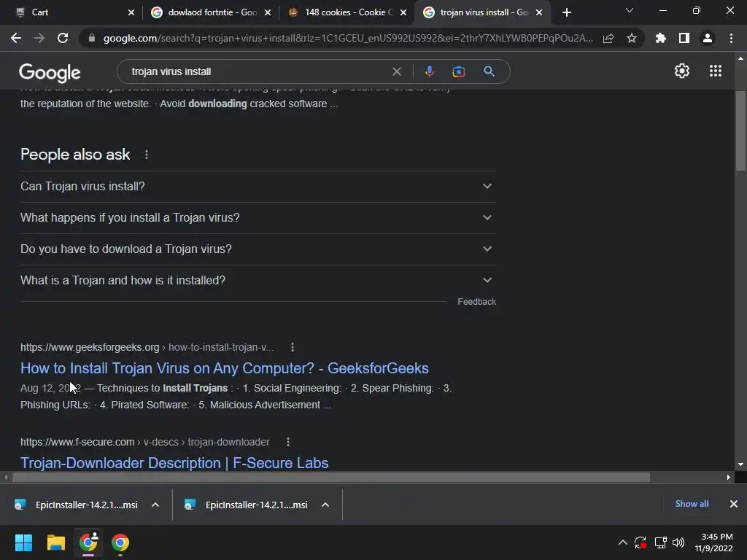Expand 'Can Trojan virus install?' question
This screenshot has height=560, width=747.
(258, 186)
